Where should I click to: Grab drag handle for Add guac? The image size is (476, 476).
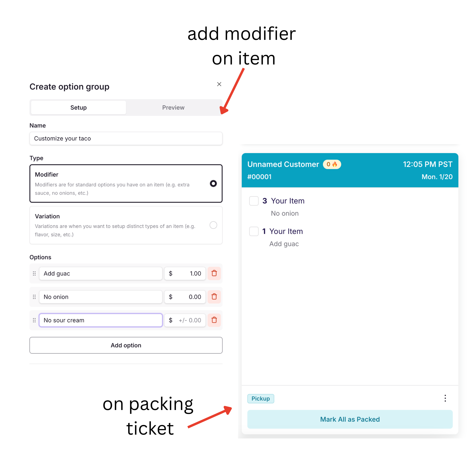pyautogui.click(x=34, y=273)
